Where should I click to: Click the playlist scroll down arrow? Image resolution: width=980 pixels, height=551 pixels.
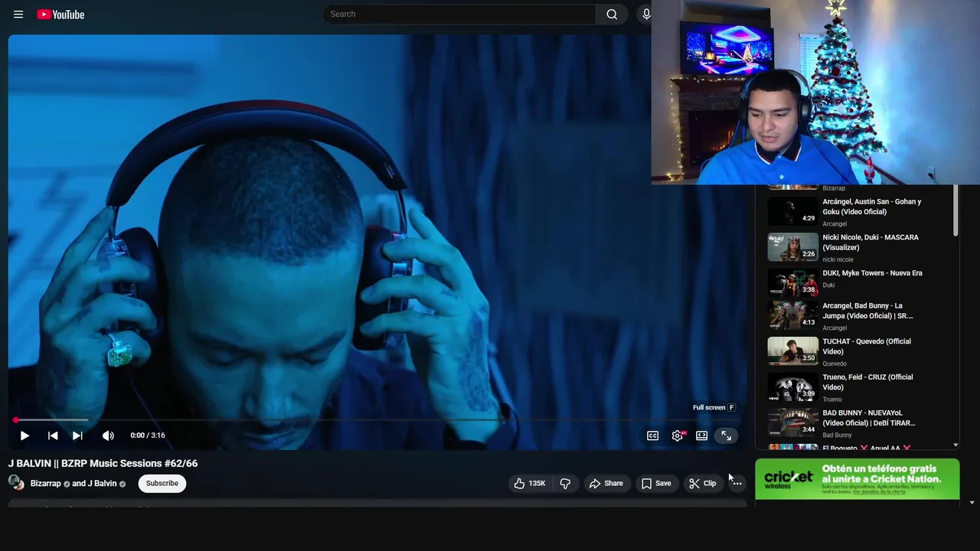[955, 445]
